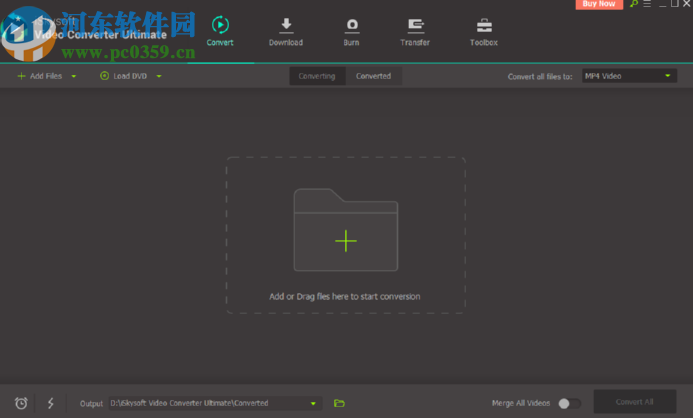Click the folder plus icon to add files
Viewport: 693px width, 418px height.
pyautogui.click(x=346, y=230)
